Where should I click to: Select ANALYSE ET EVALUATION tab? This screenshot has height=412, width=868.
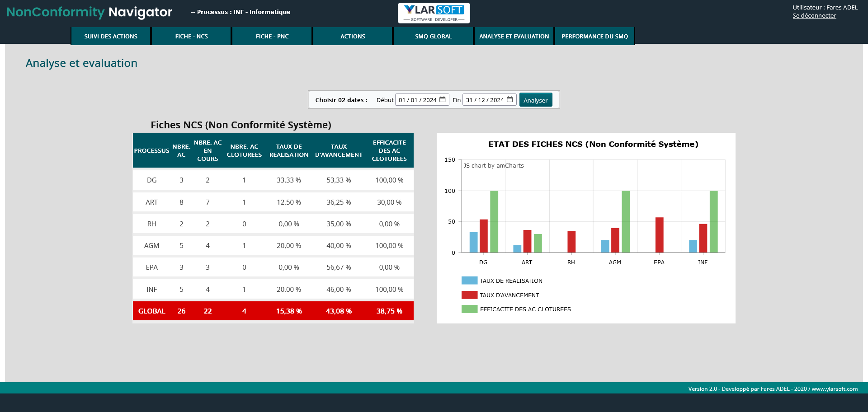(x=514, y=36)
